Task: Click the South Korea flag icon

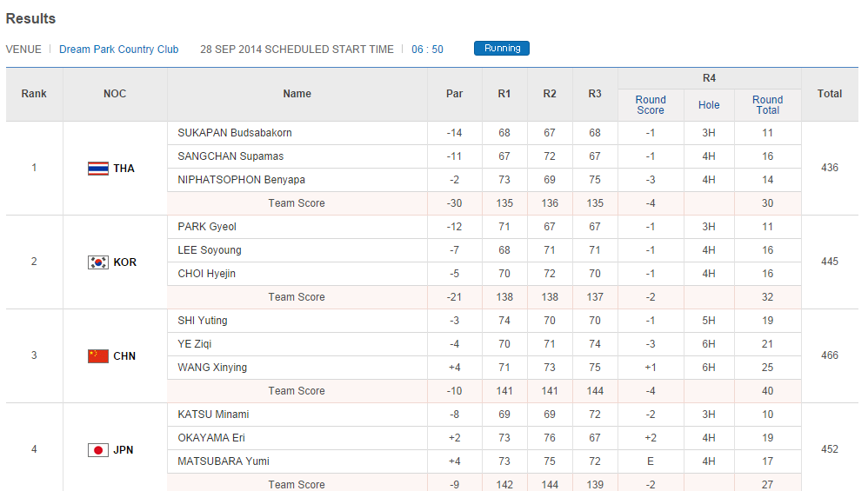Action: [x=98, y=262]
